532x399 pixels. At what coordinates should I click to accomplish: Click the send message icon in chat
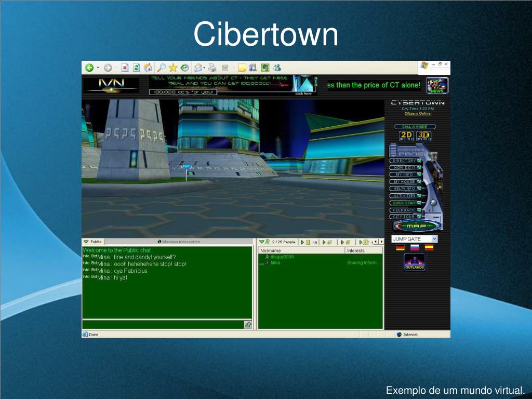pos(248,325)
